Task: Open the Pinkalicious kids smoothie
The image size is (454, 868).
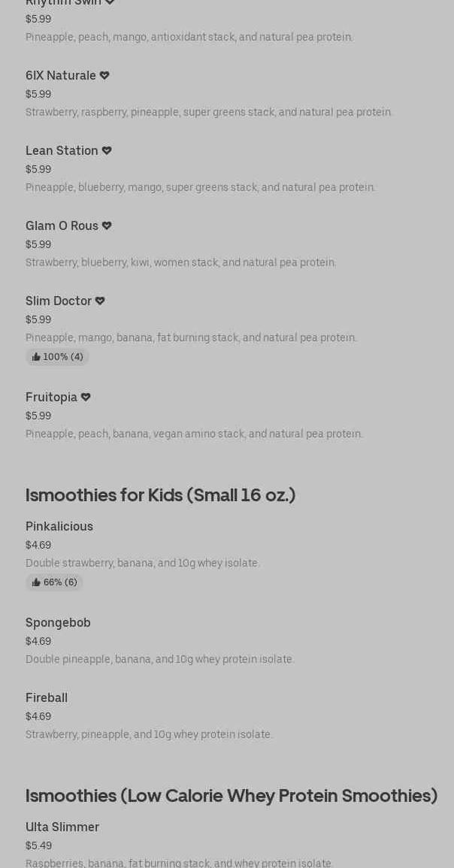Action: (59, 527)
